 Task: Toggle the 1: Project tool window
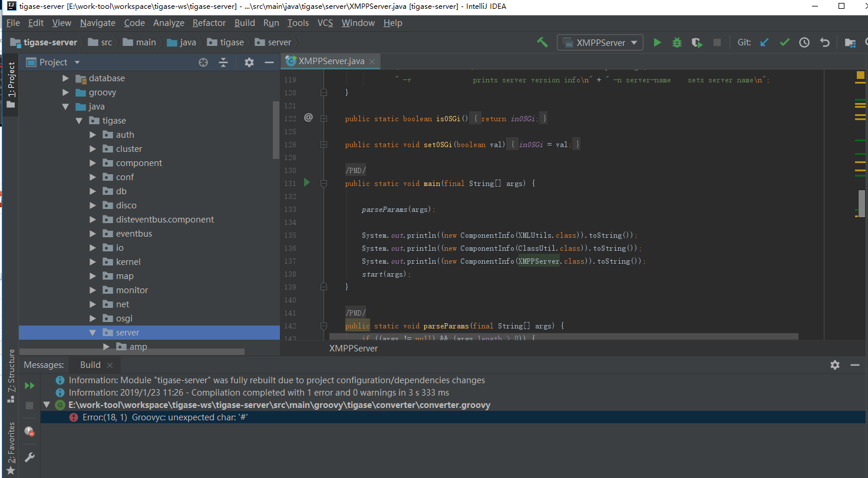(x=11, y=84)
